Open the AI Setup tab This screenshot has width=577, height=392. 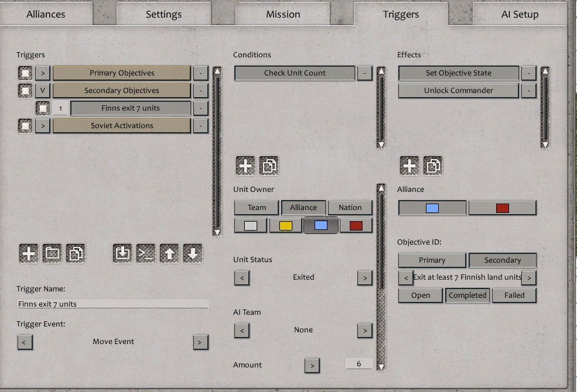[x=519, y=13]
